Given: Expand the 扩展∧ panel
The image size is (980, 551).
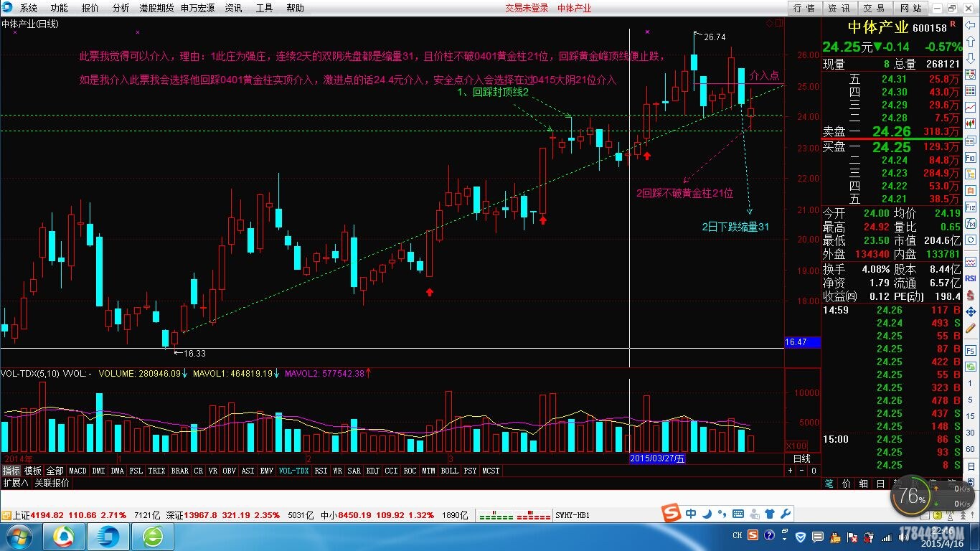Looking at the screenshot, I should pyautogui.click(x=14, y=483).
